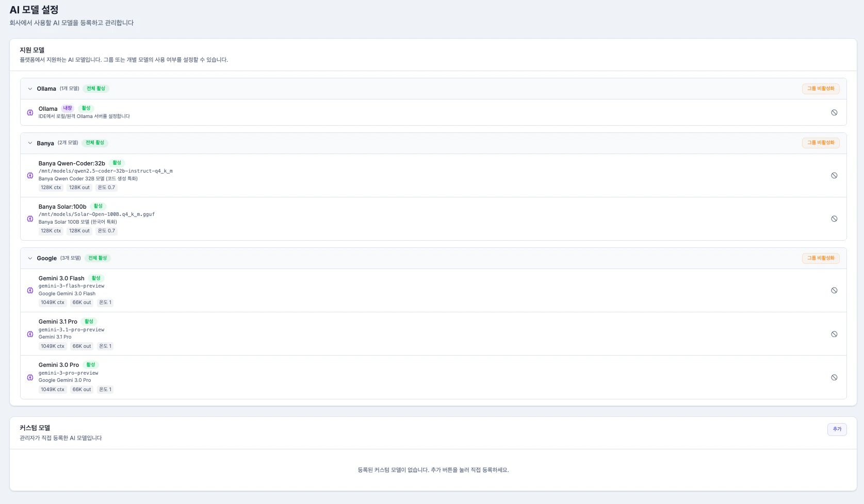The image size is (864, 504).
Task: Collapse the Google group
Action: (x=30, y=258)
